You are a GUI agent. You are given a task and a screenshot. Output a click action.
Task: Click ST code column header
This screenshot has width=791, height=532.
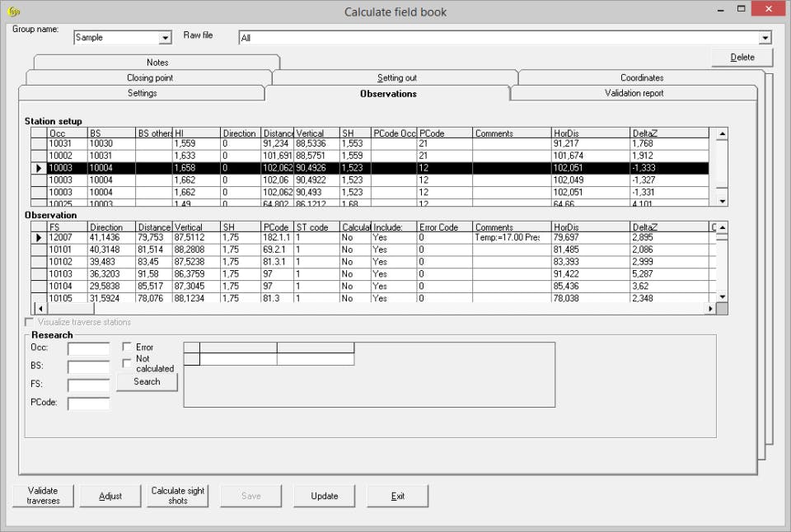[x=316, y=227]
